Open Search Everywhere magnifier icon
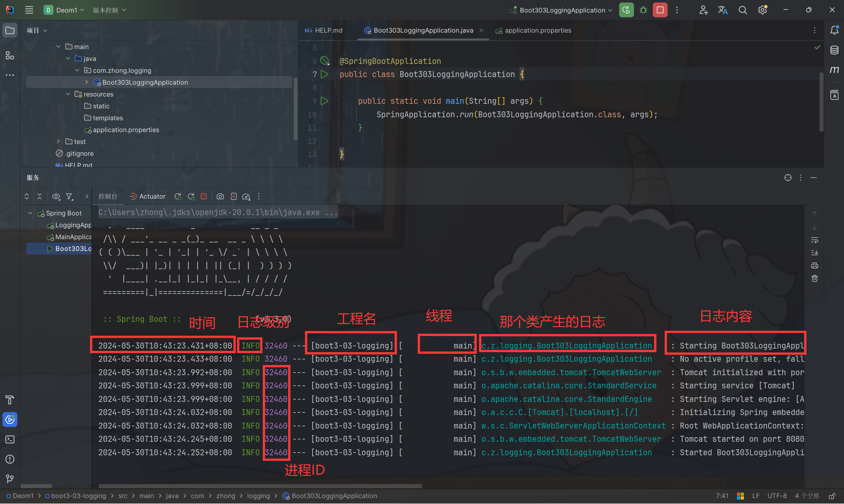844x504 pixels. pyautogui.click(x=743, y=10)
